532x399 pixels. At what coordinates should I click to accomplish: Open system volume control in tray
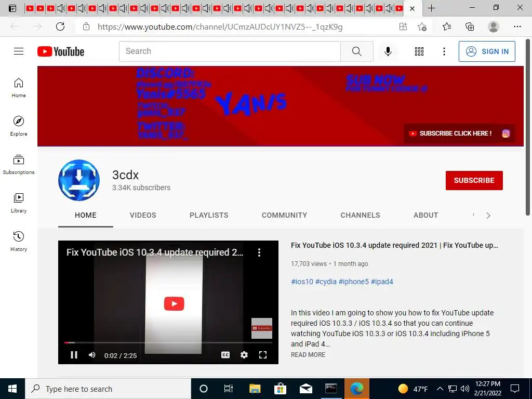pyautogui.click(x=465, y=389)
